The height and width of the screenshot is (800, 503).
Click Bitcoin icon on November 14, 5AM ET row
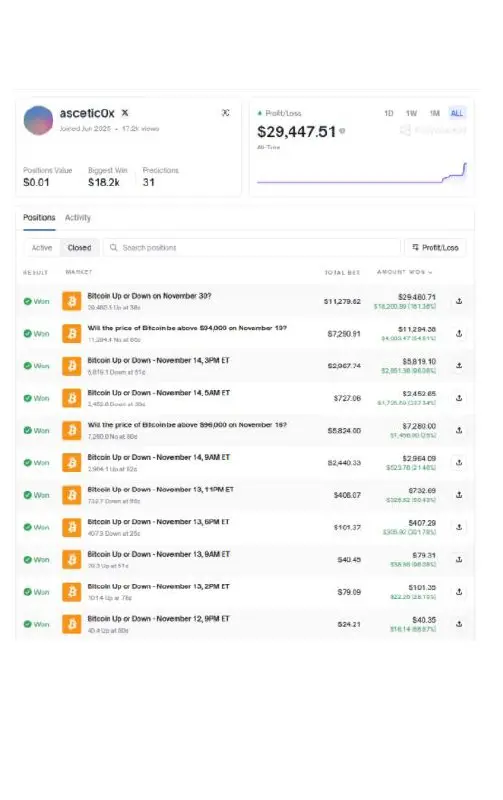(72, 398)
